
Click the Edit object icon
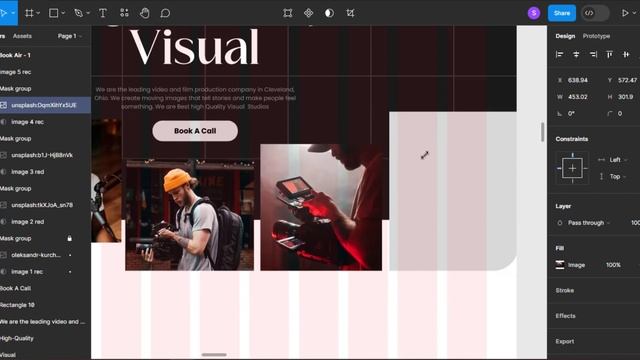288,13
